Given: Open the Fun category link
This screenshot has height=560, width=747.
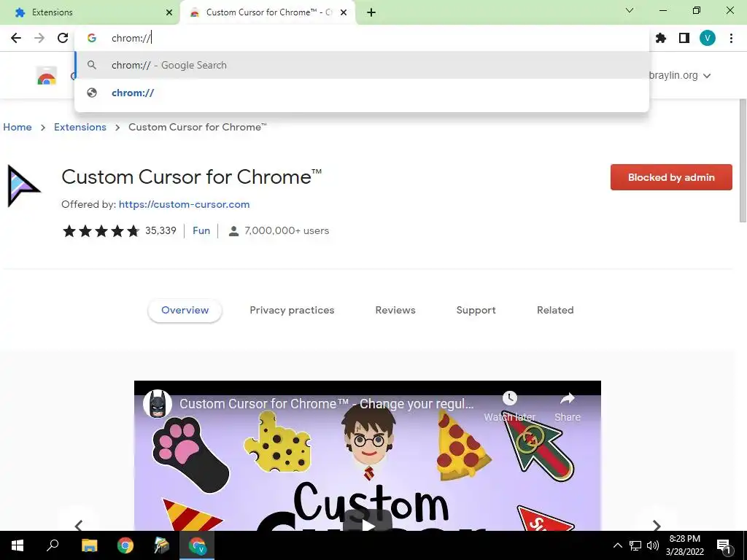Looking at the screenshot, I should (x=201, y=230).
